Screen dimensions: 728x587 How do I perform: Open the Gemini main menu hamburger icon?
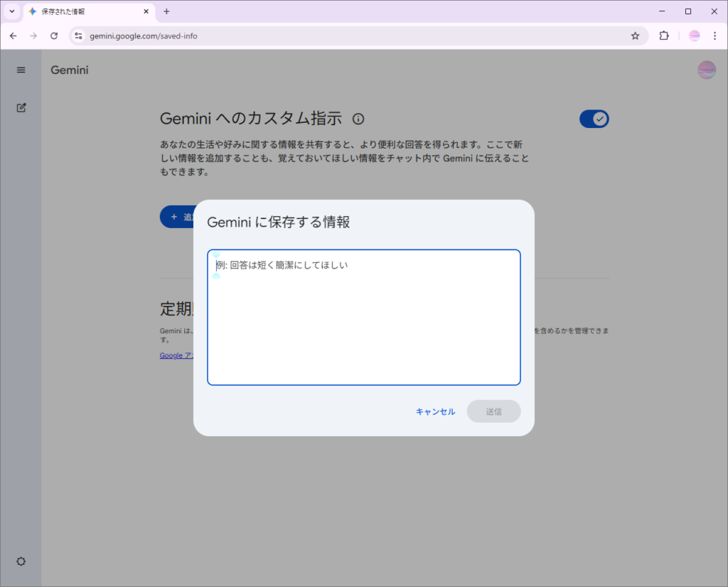tap(21, 70)
